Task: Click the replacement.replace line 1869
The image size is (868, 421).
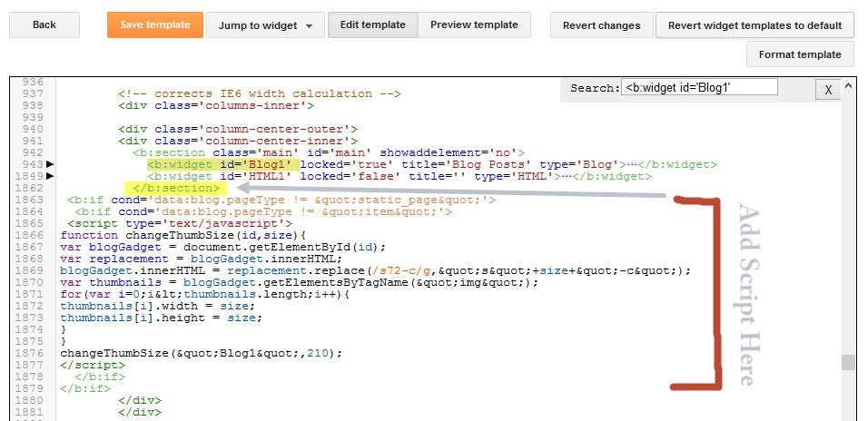Action: coord(375,270)
